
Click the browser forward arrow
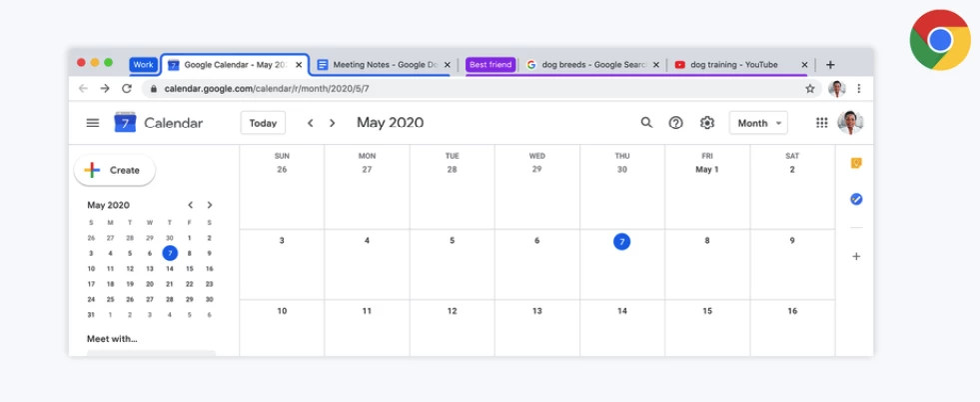tap(105, 88)
